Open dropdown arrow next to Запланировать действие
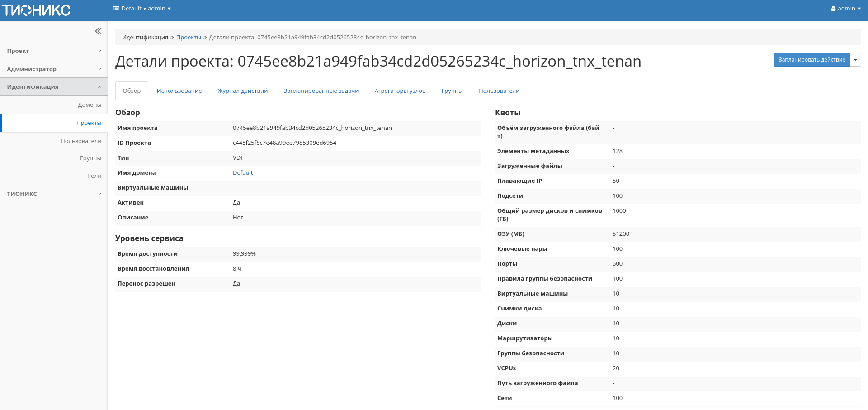The width and height of the screenshot is (868, 410). pos(855,60)
